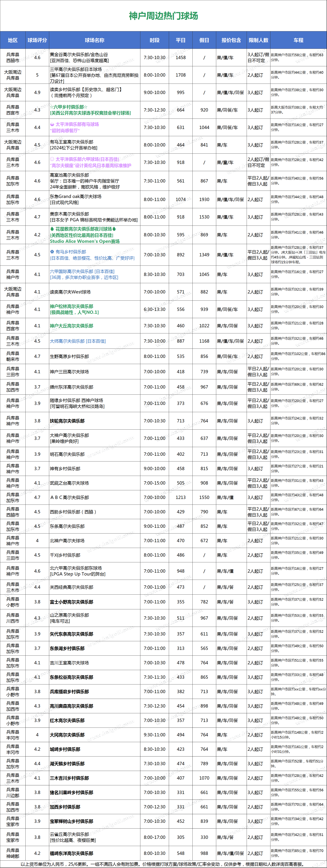This screenshot has width=327, height=868.
Task: Click blue course name 六甲国际高尔夫俱乐部 [日本百佳]
Action: click(x=82, y=272)
